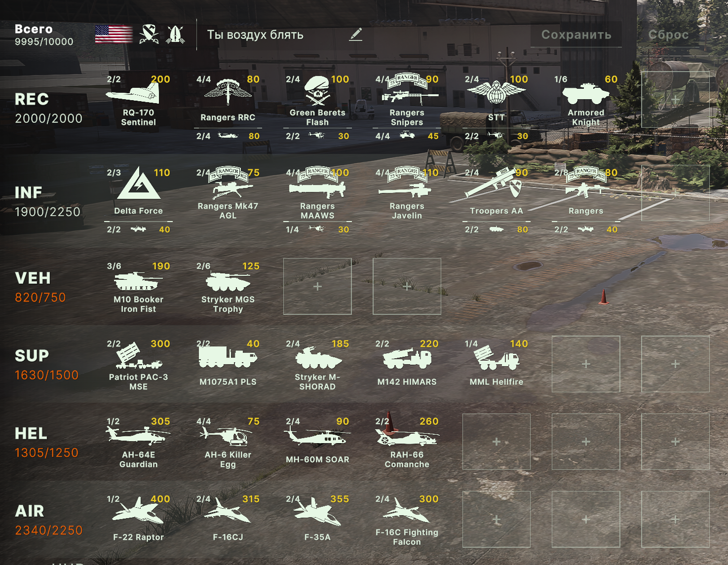Select the AH-64E Guardian helicopter

pyautogui.click(x=139, y=442)
